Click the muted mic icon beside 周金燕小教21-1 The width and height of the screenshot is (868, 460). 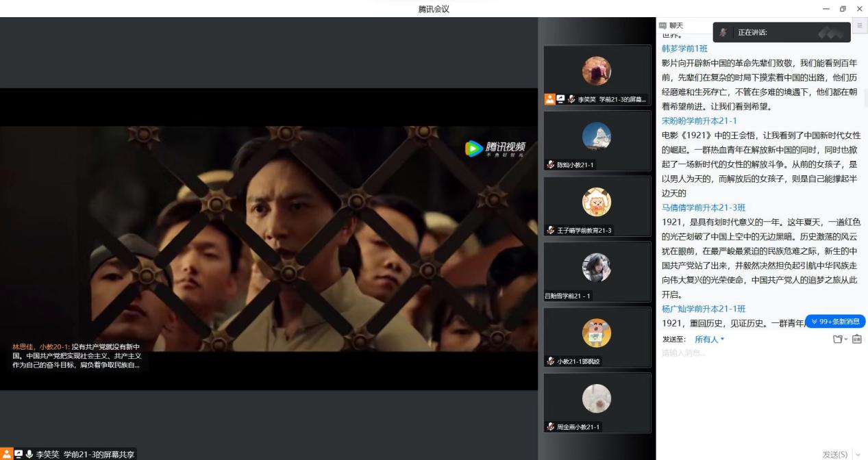pyautogui.click(x=551, y=427)
